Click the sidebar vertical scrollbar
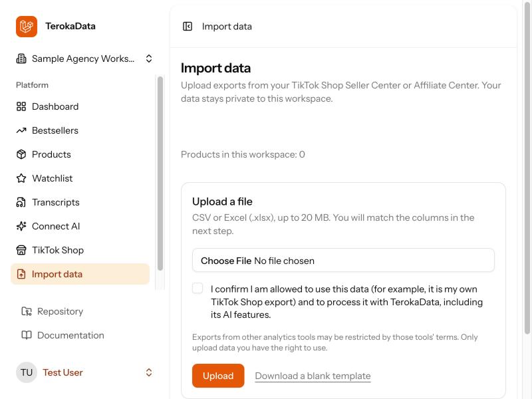 pos(160,174)
